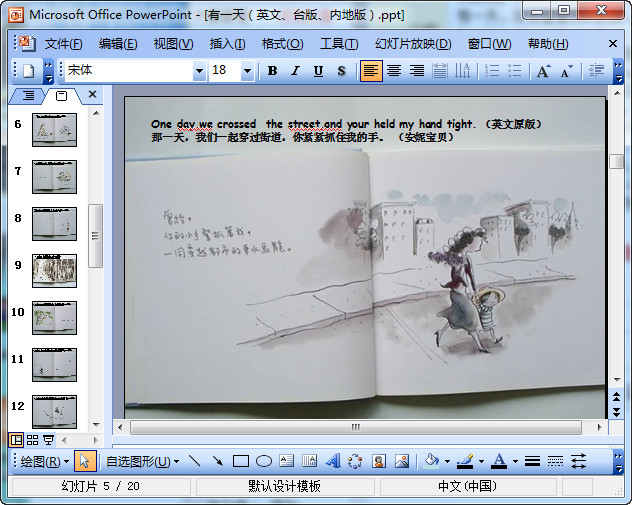Image resolution: width=632 pixels, height=505 pixels.
Task: Switch to Normal view icon
Action: pyautogui.click(x=16, y=440)
